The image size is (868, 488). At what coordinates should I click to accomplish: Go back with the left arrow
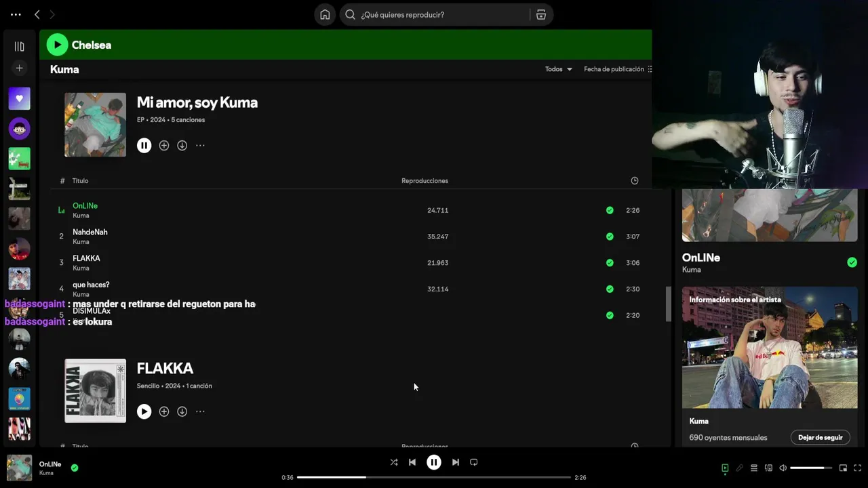pos(37,14)
